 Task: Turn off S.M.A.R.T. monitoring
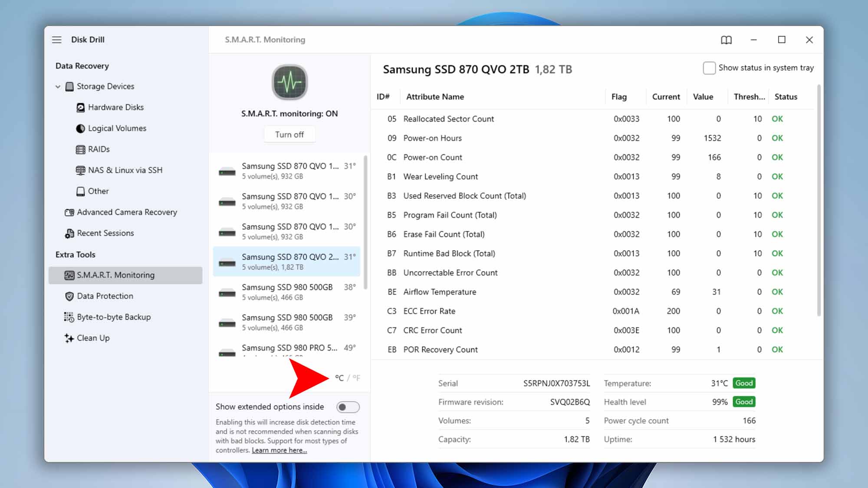(x=289, y=134)
